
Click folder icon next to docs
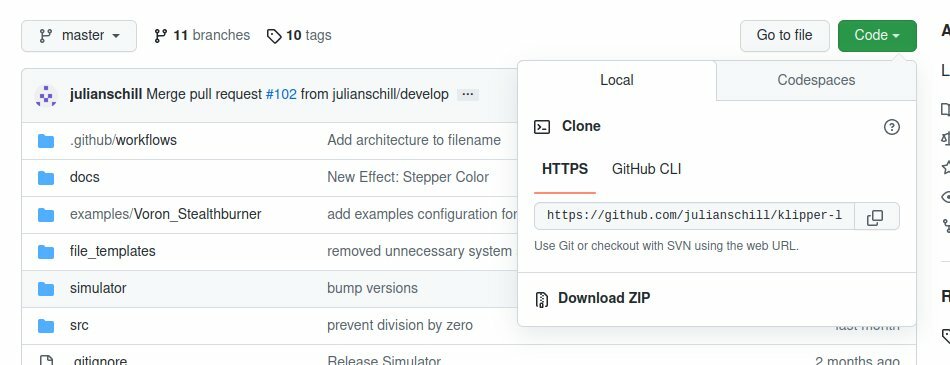pos(46,178)
